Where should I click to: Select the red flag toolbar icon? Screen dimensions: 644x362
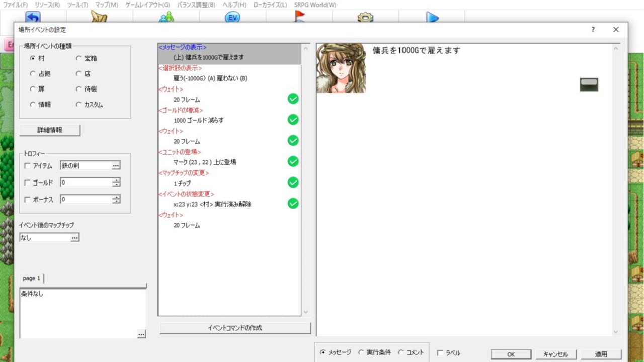pos(299,17)
